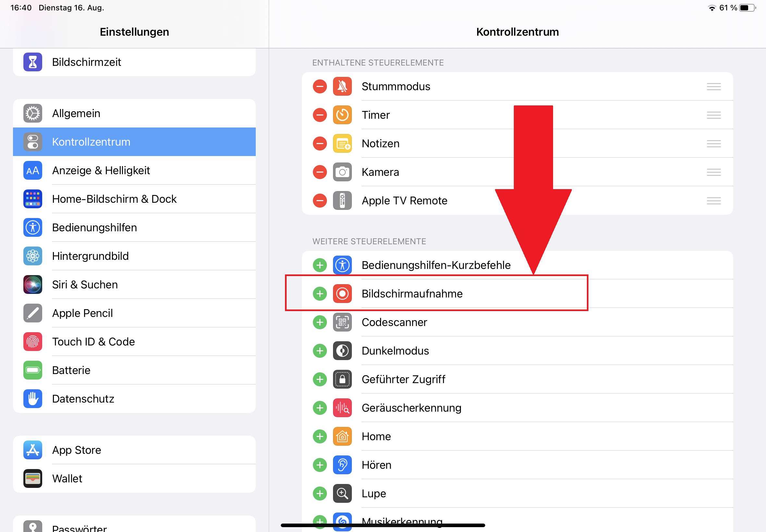Tap the Siri & Suchen icon
Viewport: 766px width, 532px height.
click(33, 285)
